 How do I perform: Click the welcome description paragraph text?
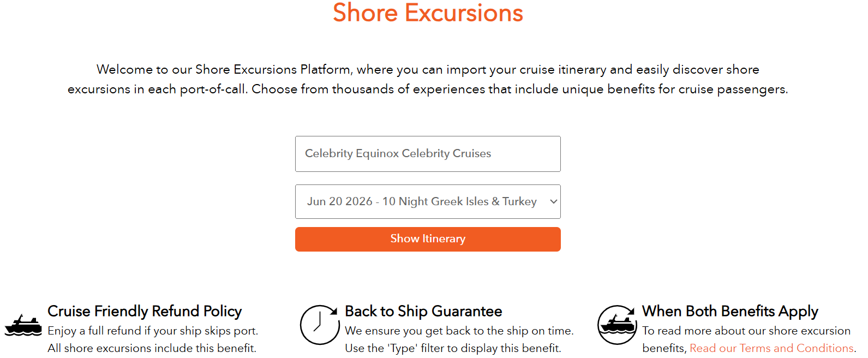(428, 79)
